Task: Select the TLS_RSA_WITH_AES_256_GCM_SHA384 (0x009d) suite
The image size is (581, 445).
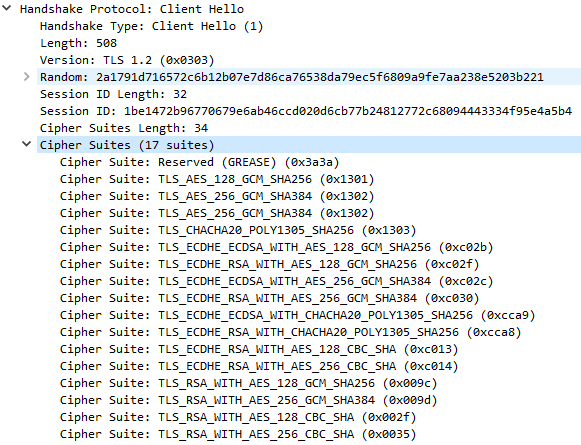Action: (248, 400)
